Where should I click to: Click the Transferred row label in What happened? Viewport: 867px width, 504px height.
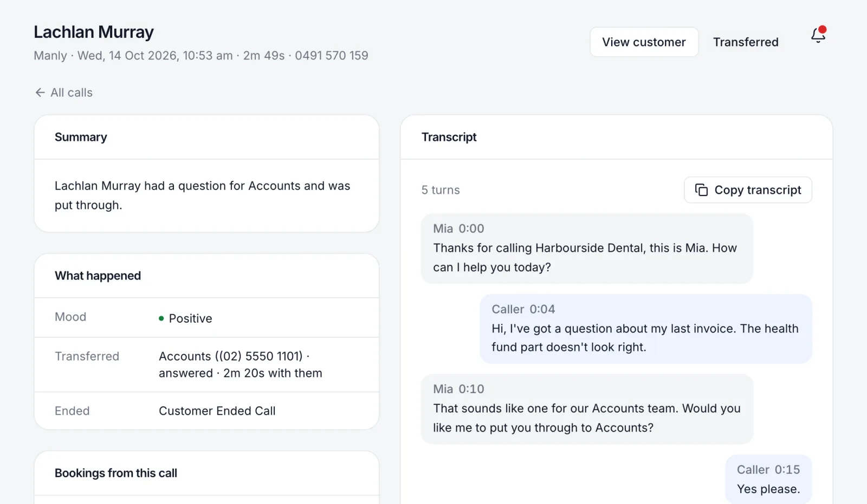87,356
